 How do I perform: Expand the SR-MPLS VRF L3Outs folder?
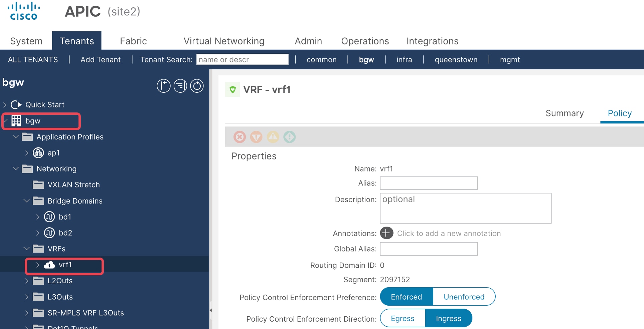click(27, 313)
